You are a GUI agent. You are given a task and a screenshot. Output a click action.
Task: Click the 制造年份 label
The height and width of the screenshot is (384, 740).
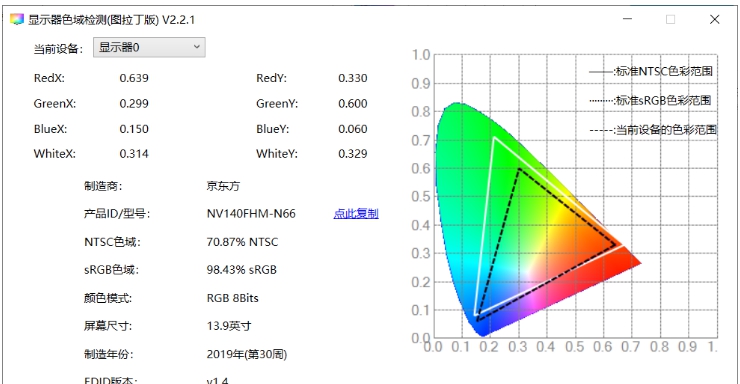108,354
